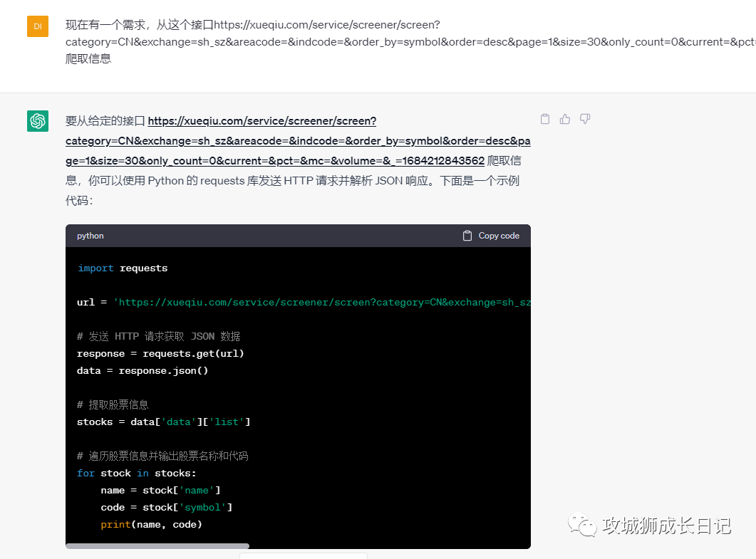Screen dimensions: 756x559
Task: Give the response a thumbs up
Action: [x=565, y=119]
